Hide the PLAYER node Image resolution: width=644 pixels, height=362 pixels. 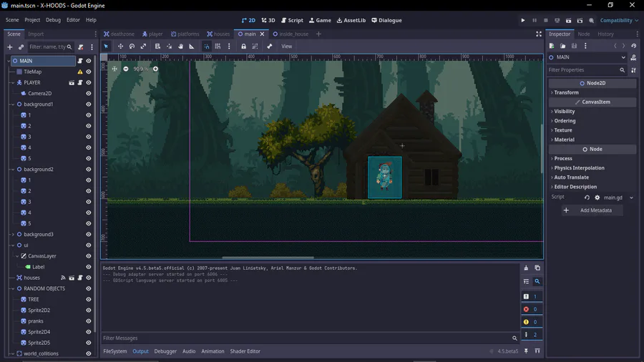[x=88, y=82]
